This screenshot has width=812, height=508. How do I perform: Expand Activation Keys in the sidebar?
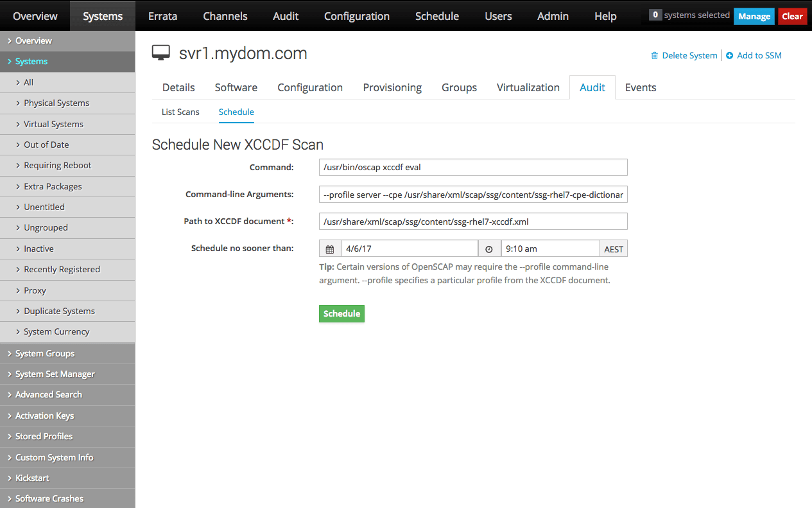point(67,416)
